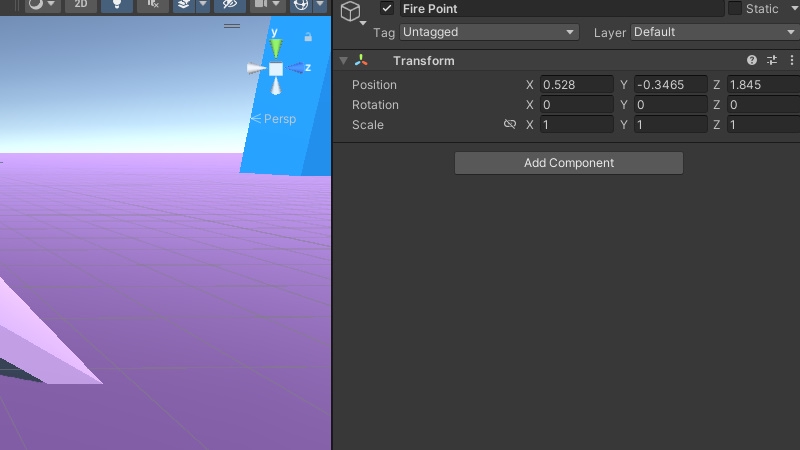The height and width of the screenshot is (450, 800).
Task: Toggle scene effects layers icon
Action: pyautogui.click(x=184, y=5)
